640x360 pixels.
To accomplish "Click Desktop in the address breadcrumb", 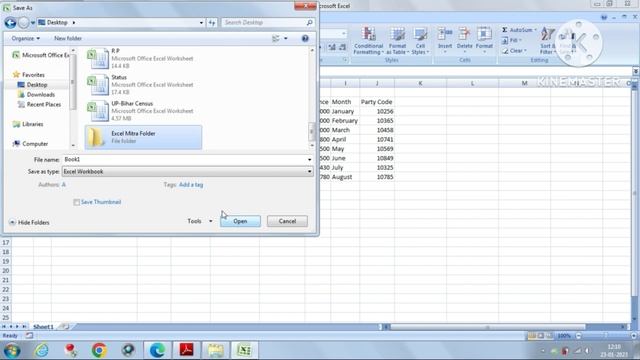I will point(57,22).
